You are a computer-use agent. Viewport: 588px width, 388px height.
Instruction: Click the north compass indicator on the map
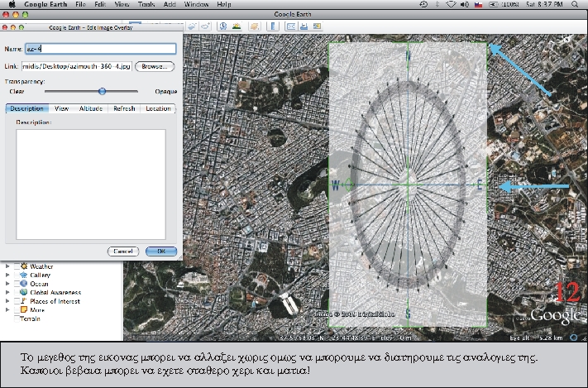[566, 39]
